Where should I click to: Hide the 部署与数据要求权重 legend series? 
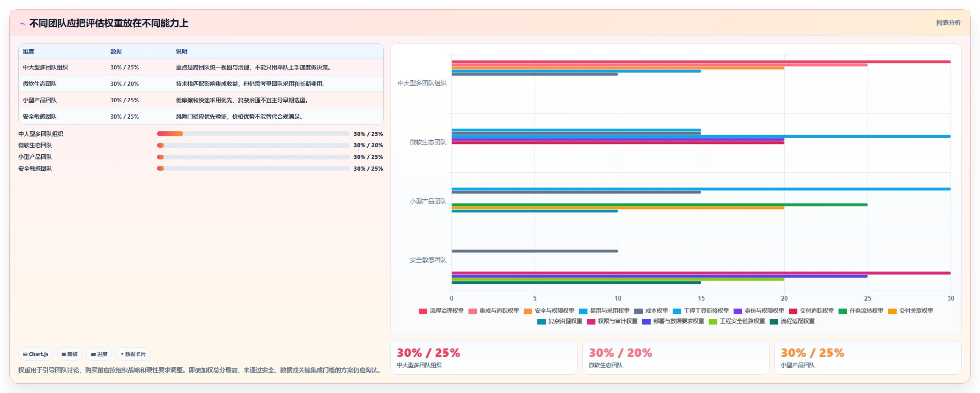[x=673, y=321]
